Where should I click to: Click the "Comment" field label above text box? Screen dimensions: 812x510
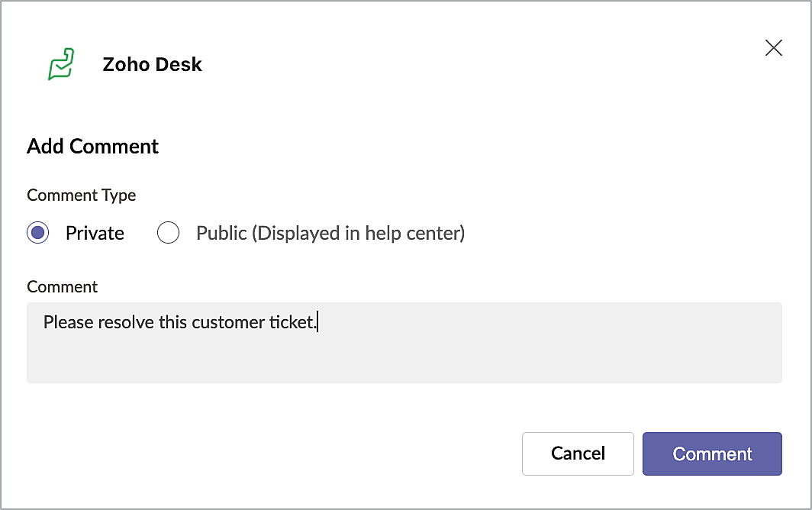pyautogui.click(x=62, y=286)
